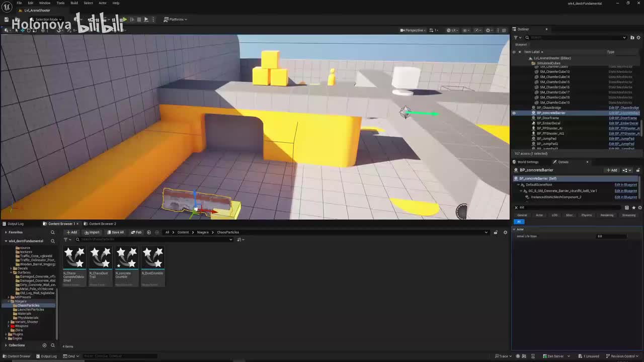Open the Build menu
644x362 pixels.
pyautogui.click(x=74, y=3)
